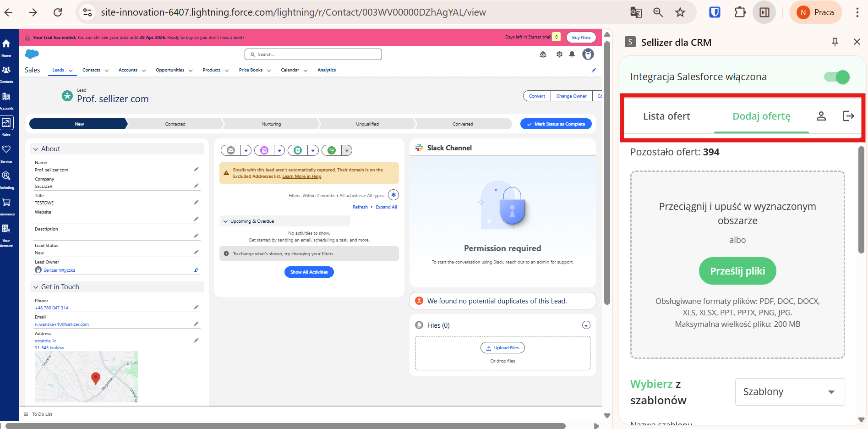Select the Contacted stage in path

[x=175, y=124]
